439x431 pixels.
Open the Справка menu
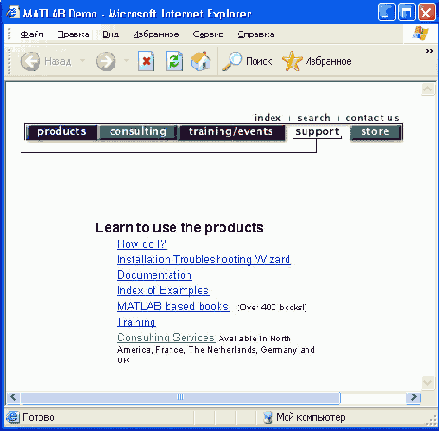[256, 34]
